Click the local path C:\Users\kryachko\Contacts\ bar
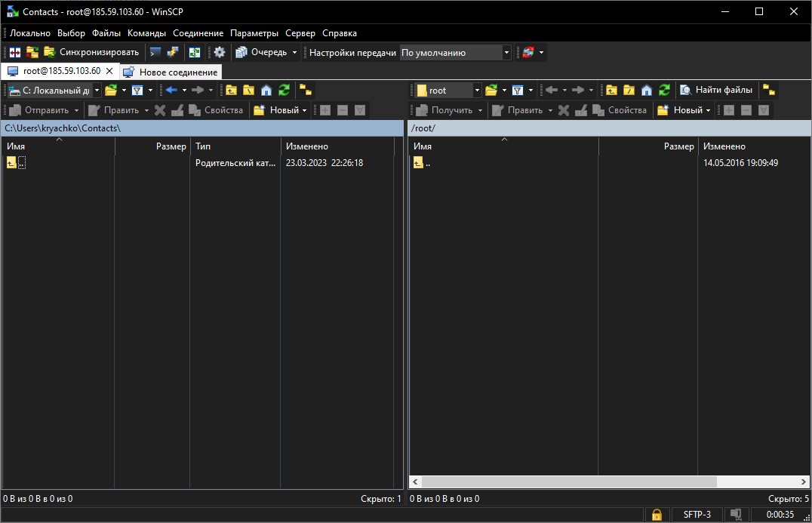Image resolution: width=812 pixels, height=523 pixels. click(202, 128)
